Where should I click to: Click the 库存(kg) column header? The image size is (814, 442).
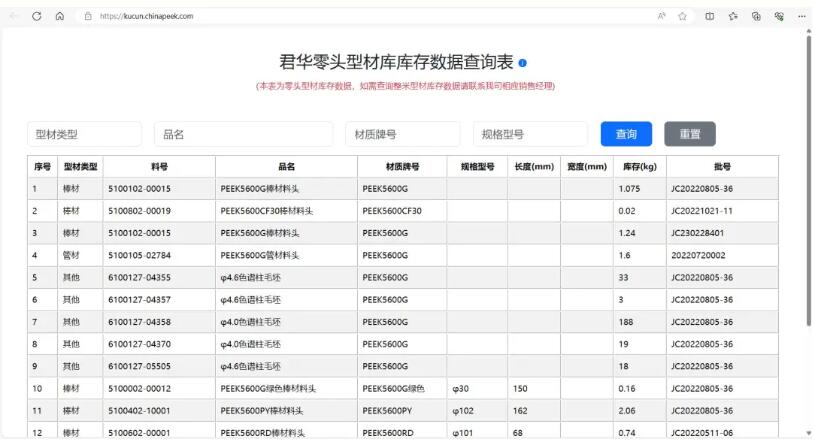tap(639, 167)
